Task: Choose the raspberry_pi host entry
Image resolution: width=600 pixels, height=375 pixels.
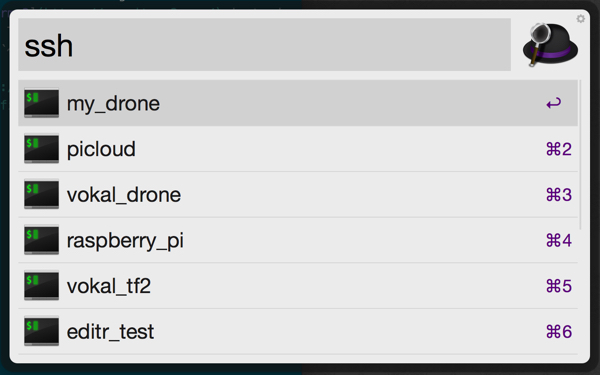Action: pyautogui.click(x=298, y=240)
